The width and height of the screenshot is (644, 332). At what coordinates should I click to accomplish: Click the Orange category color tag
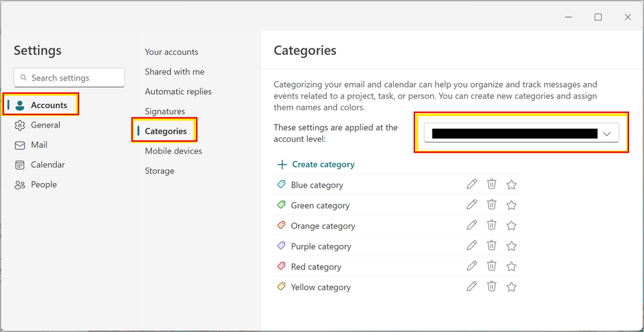281,226
